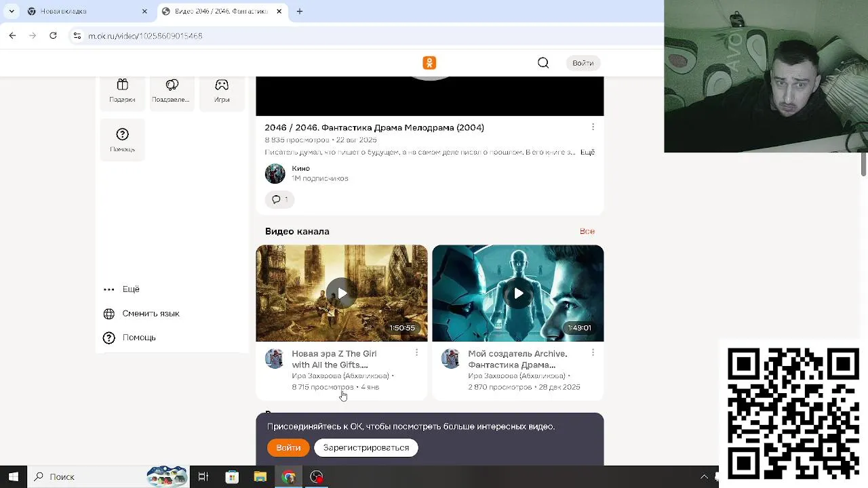Open the Поздравления section icon
This screenshot has height=488, width=868.
[x=172, y=91]
